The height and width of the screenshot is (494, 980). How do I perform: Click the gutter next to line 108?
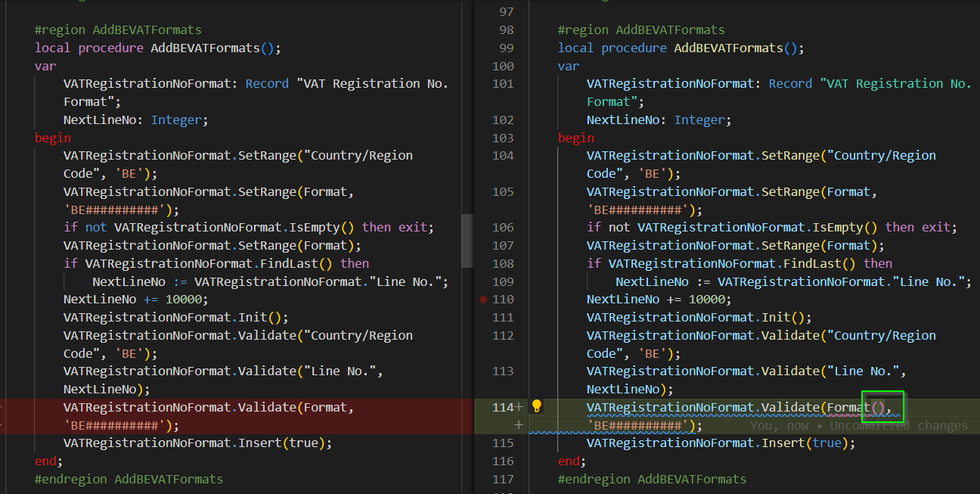(482, 263)
